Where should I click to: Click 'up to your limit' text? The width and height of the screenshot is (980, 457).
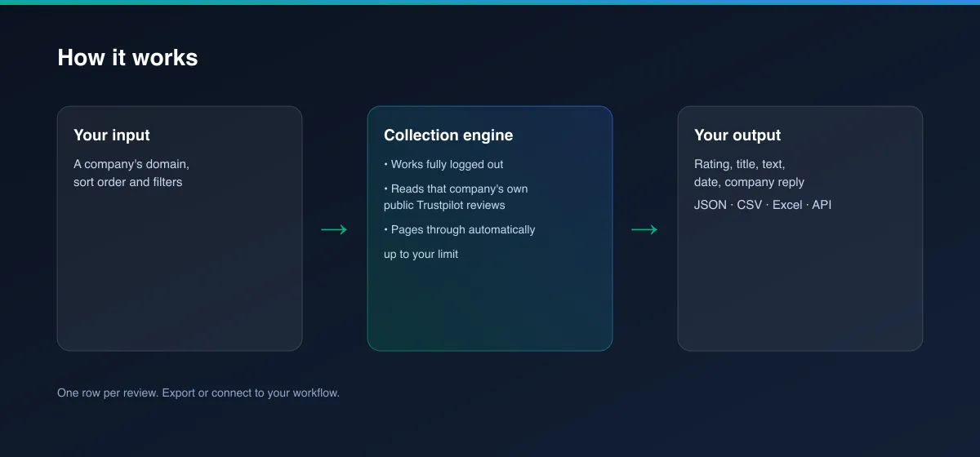pos(421,254)
